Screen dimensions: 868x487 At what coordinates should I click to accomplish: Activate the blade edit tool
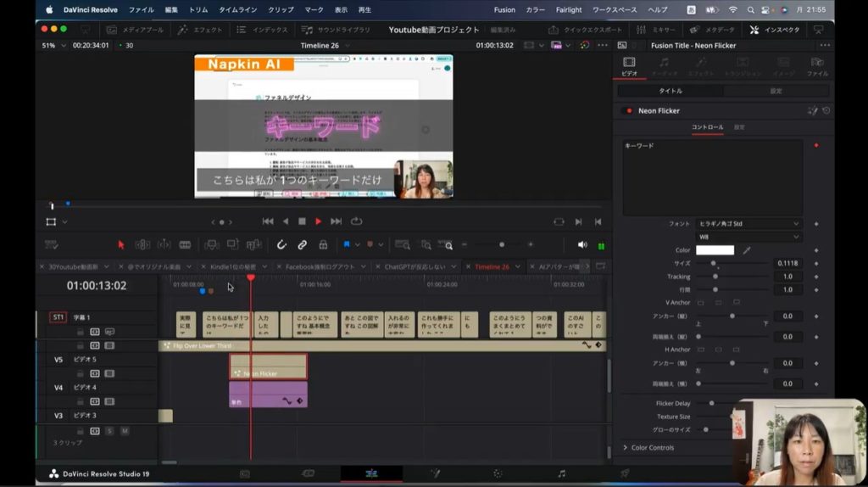(185, 244)
